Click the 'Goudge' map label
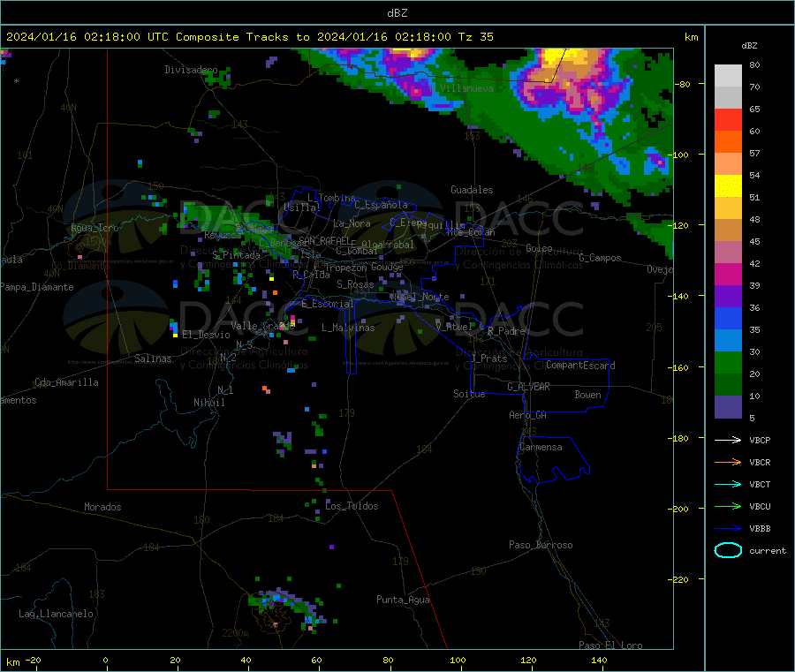The width and height of the screenshot is (795, 672). tap(387, 267)
